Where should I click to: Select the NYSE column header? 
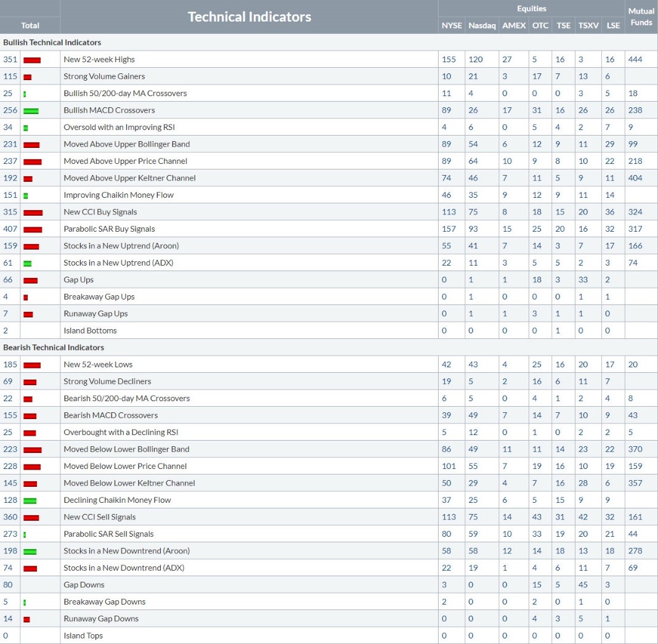451,25
